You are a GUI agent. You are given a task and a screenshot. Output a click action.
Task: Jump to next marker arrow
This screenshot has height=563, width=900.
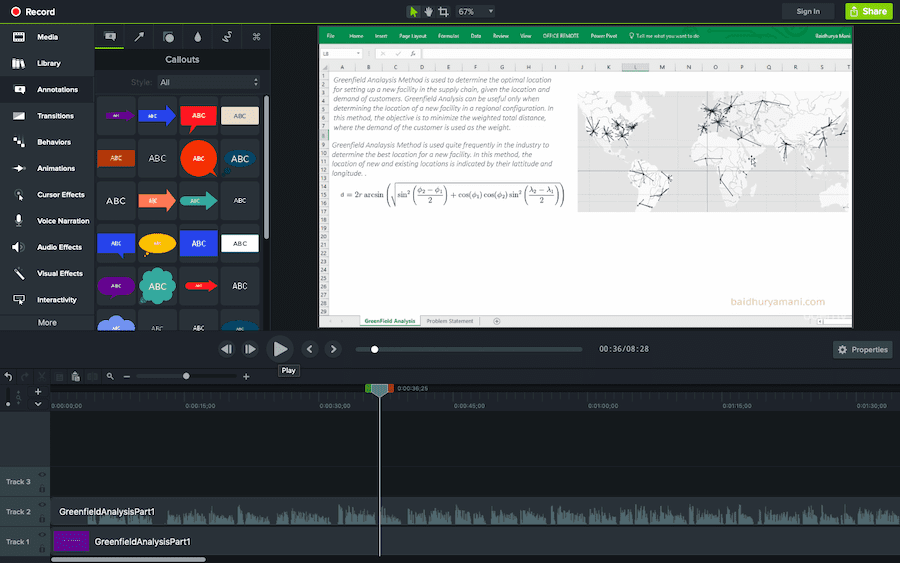[x=333, y=349]
